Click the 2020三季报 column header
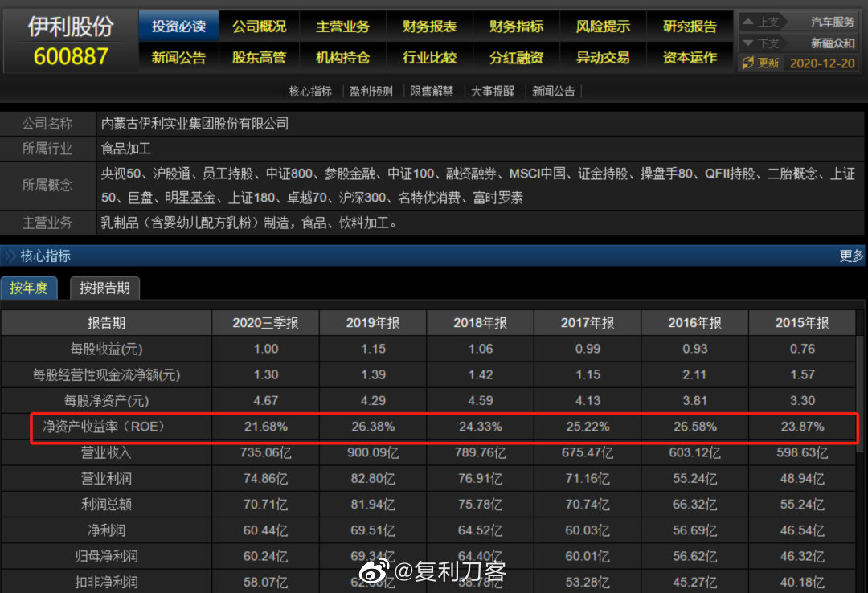This screenshot has height=593, width=868. click(x=266, y=323)
